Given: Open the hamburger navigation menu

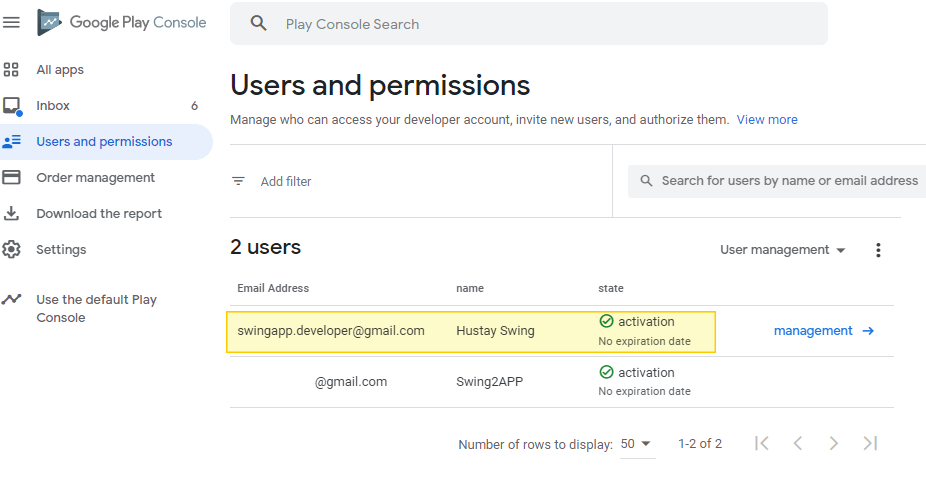Looking at the screenshot, I should [12, 22].
